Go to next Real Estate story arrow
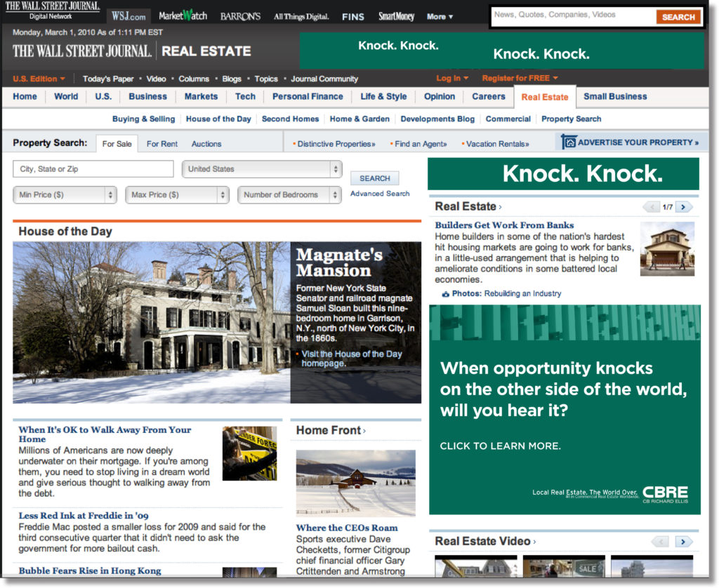The width and height of the screenshot is (719, 588). pyautogui.click(x=683, y=207)
